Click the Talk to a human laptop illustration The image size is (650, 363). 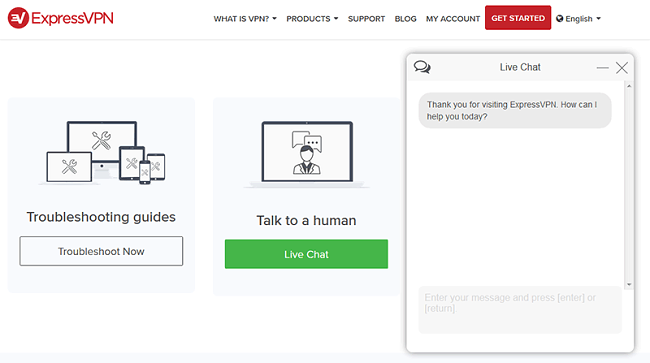click(x=307, y=155)
